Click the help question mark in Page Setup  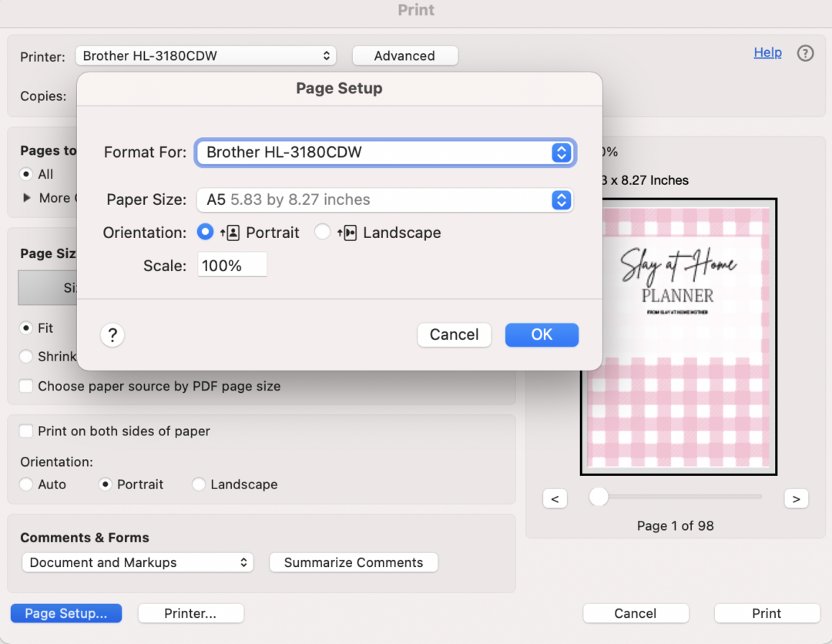click(x=112, y=335)
